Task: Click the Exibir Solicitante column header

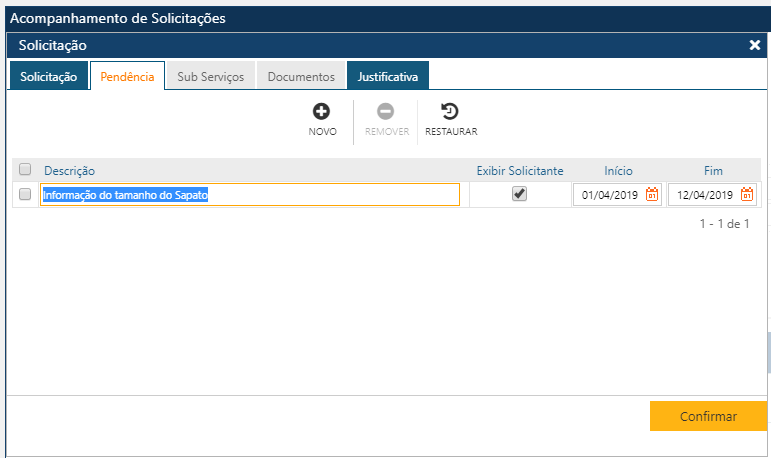Action: pyautogui.click(x=519, y=171)
